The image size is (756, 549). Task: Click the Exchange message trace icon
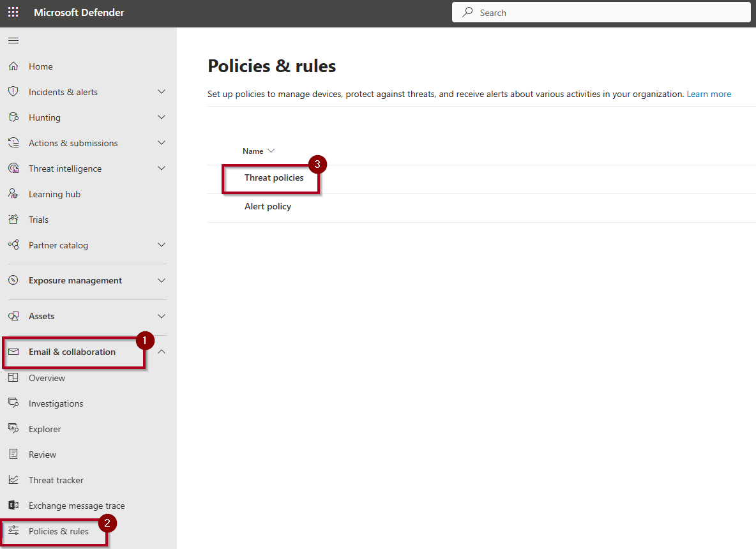tap(13, 506)
